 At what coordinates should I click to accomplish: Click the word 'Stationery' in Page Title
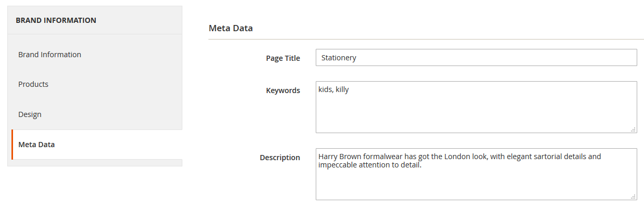[x=339, y=58]
